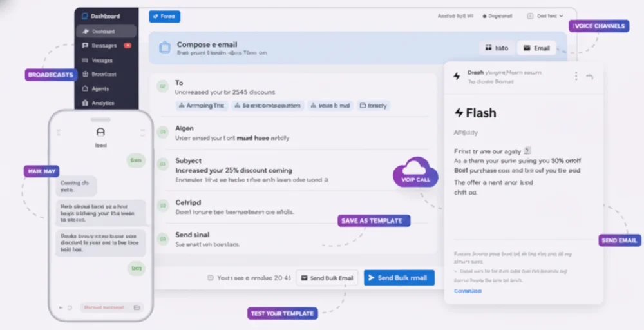Viewport: 644px width, 330px height.
Task: Click the curved back arrow in the preview panel
Action: coord(590,77)
